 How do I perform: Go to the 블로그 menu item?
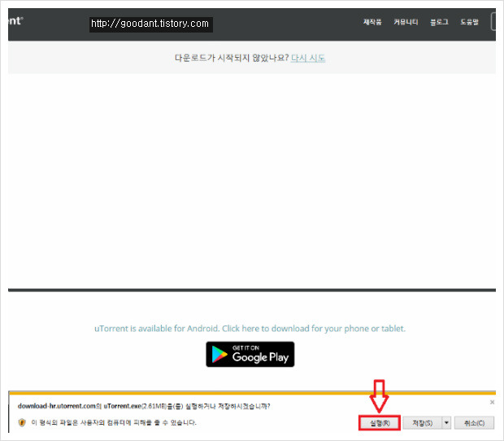pos(439,22)
